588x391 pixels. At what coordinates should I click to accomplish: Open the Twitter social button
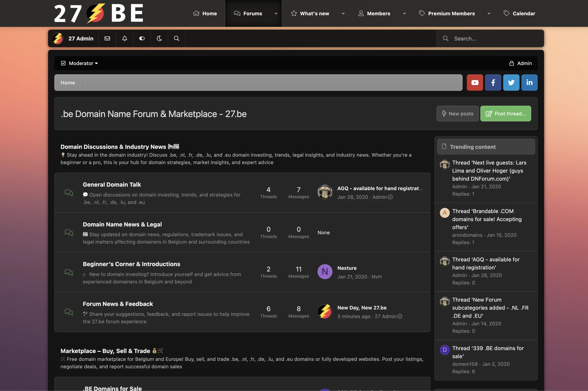tap(511, 83)
